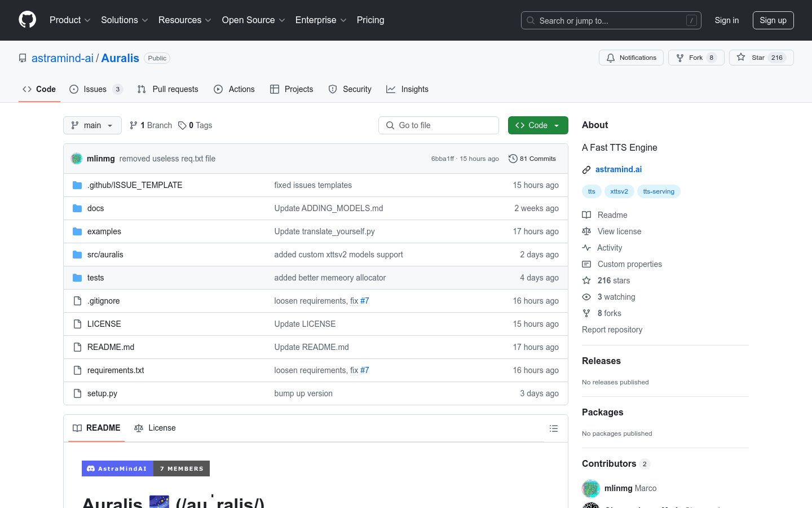Open the Pull requests tab
The width and height of the screenshot is (812, 508).
click(168, 89)
